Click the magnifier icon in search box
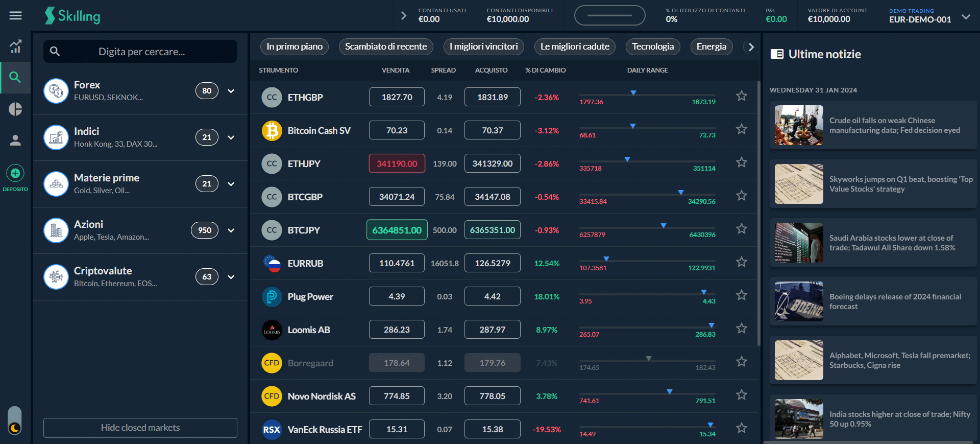 55,51
